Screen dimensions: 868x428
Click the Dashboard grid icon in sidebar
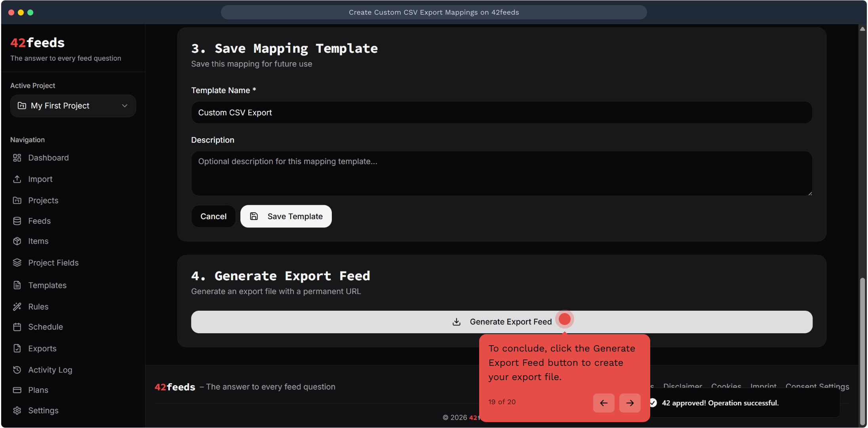click(17, 158)
